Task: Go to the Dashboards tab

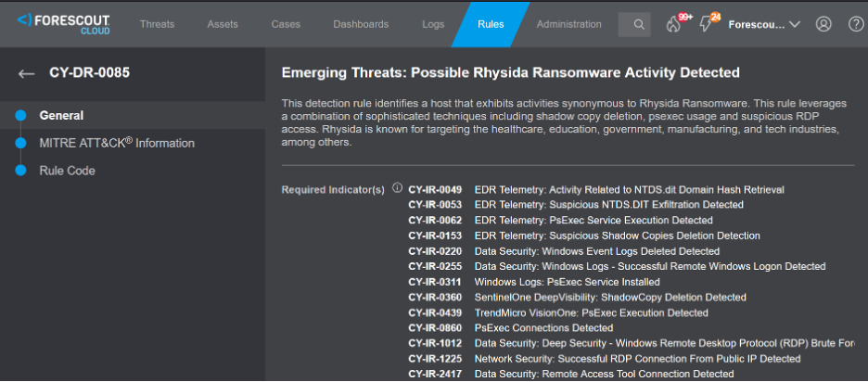Action: point(361,24)
